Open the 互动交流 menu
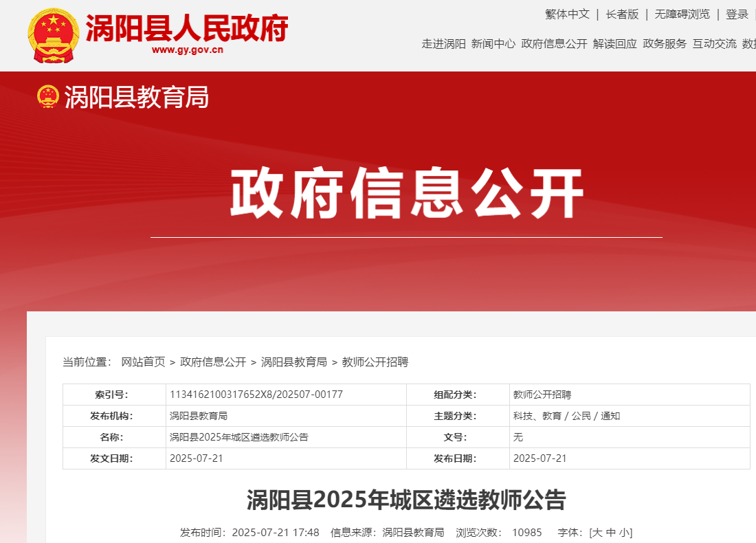756x543 pixels. point(715,44)
